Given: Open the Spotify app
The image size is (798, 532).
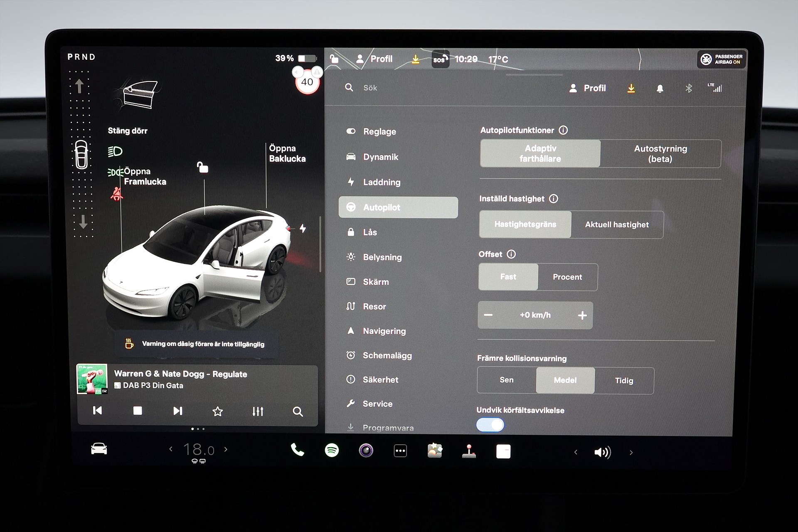Looking at the screenshot, I should point(332,451).
